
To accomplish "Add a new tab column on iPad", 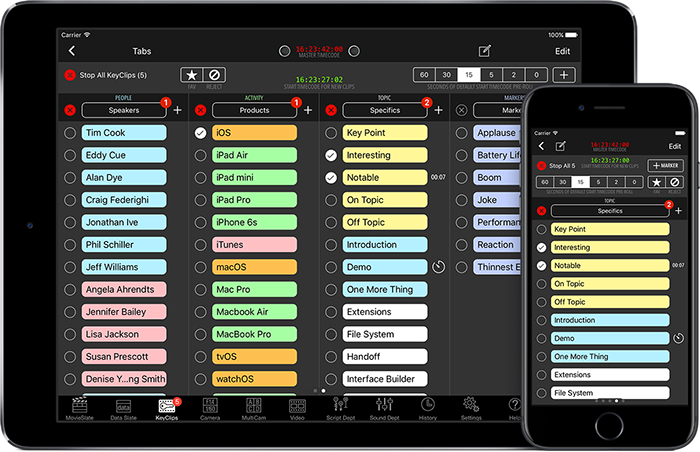I will coord(563,75).
